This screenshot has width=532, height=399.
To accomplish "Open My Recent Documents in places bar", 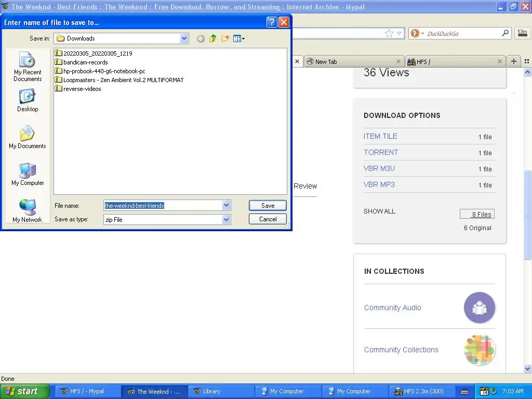I will pos(28,66).
